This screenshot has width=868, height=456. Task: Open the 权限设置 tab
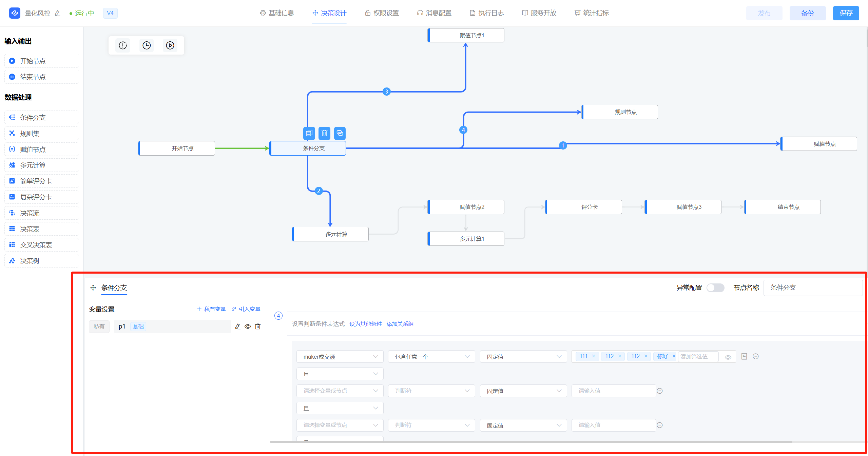(x=382, y=13)
